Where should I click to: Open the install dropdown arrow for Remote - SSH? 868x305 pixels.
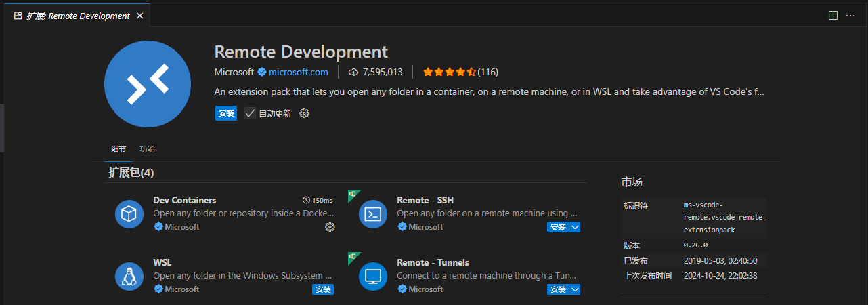(x=575, y=227)
